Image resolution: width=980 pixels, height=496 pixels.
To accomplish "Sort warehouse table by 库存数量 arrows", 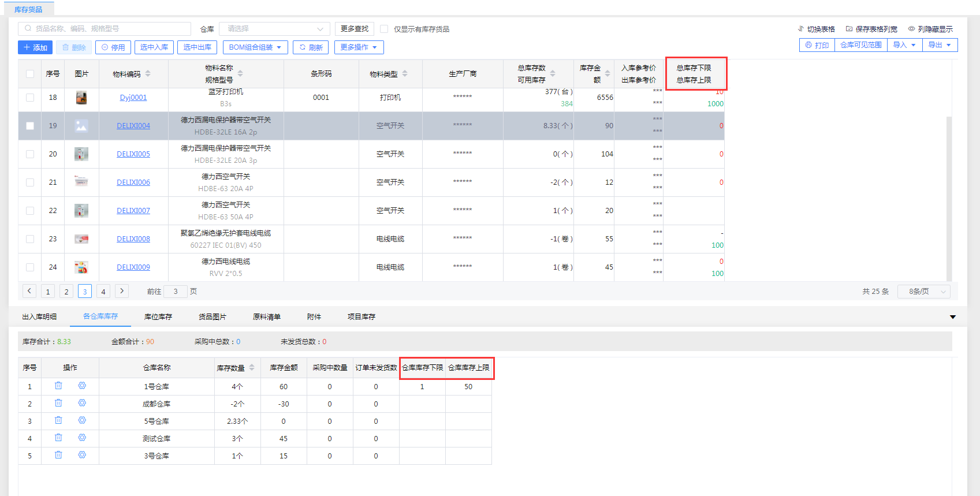I will tap(252, 368).
